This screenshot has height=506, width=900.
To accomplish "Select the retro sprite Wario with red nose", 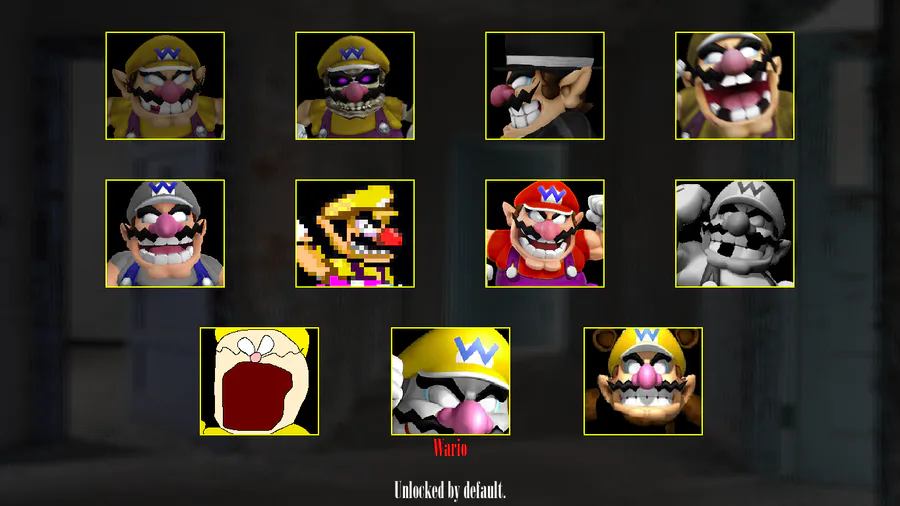I will pyautogui.click(x=355, y=233).
